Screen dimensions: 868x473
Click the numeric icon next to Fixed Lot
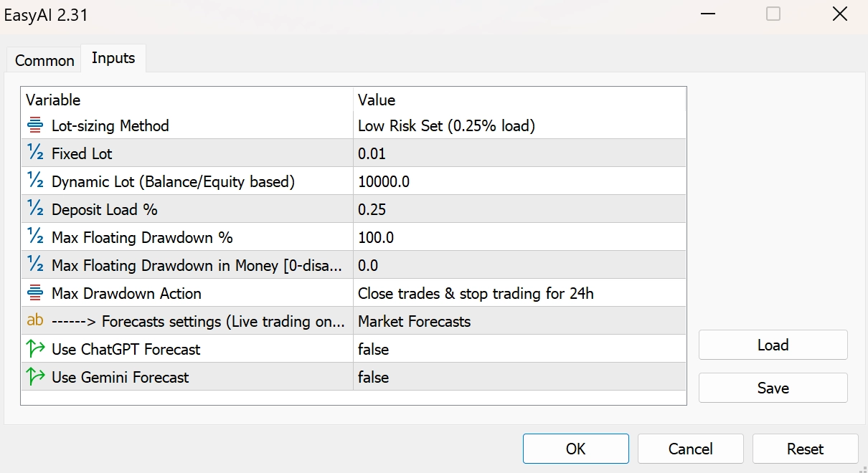35,153
